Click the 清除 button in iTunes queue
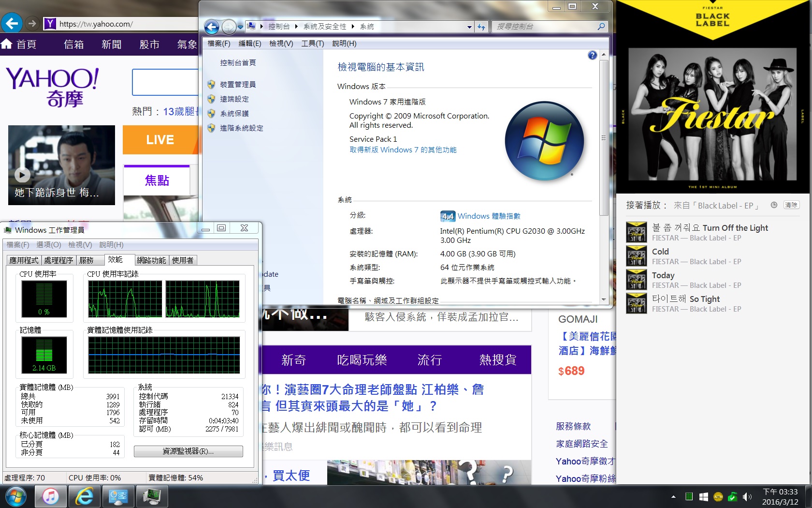 [791, 205]
